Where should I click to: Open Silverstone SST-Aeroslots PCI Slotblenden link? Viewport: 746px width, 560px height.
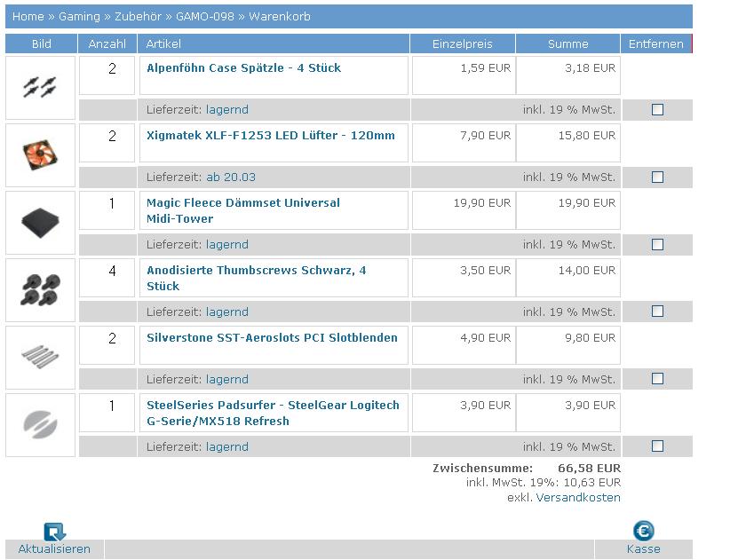272,338
